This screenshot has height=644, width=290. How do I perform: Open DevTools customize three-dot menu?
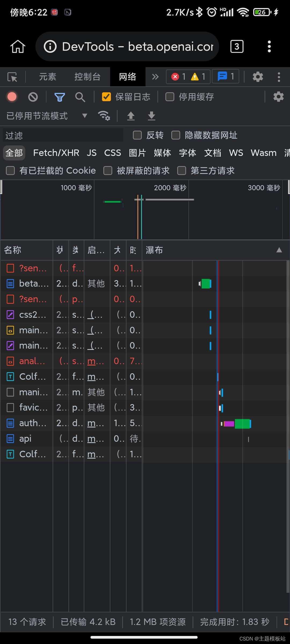click(279, 77)
